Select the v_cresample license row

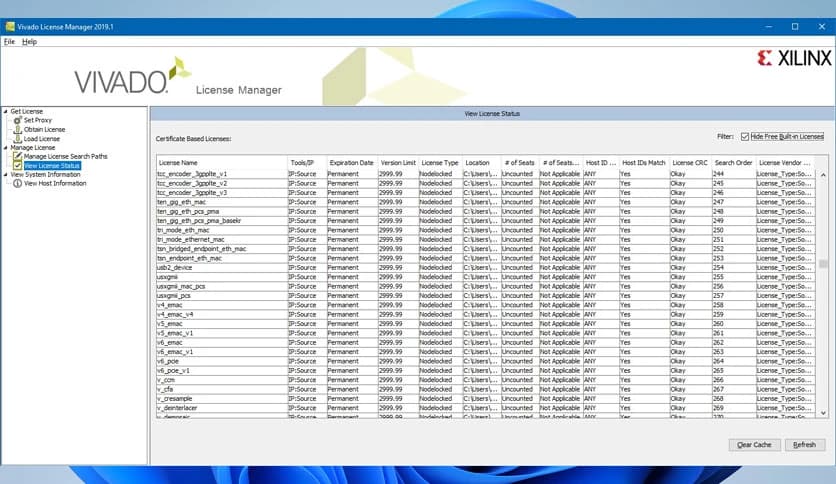(486, 399)
